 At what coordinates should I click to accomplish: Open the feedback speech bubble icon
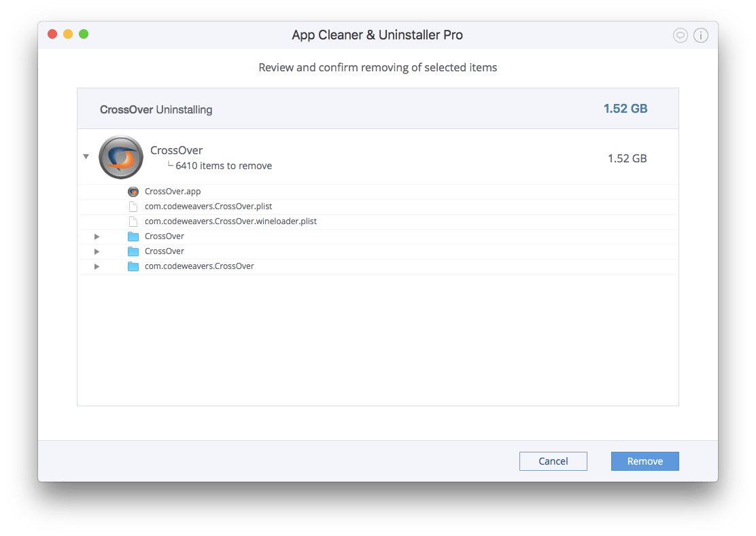coord(680,35)
